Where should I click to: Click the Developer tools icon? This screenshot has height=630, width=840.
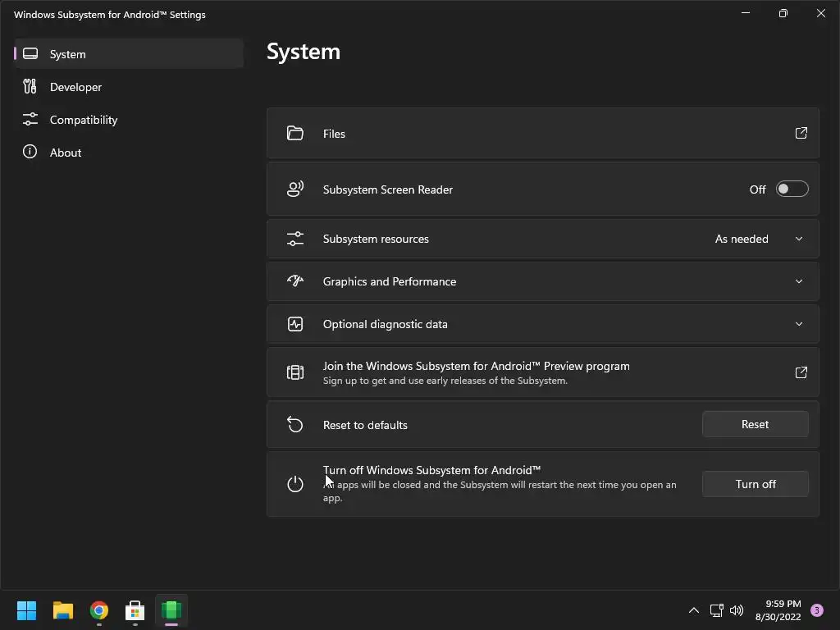point(30,86)
